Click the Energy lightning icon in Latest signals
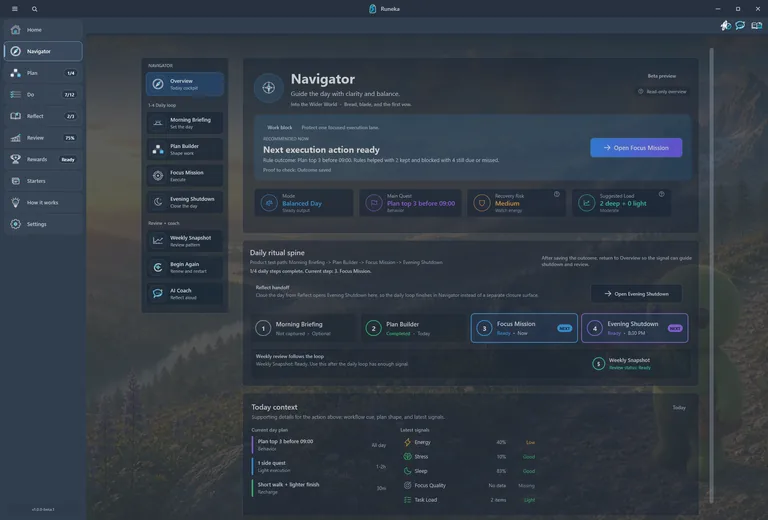 click(x=407, y=442)
